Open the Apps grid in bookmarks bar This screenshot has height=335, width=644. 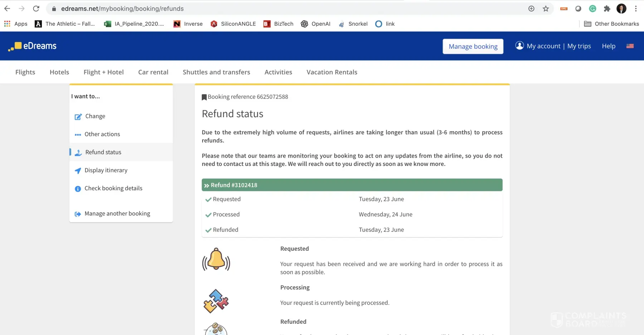tap(7, 24)
